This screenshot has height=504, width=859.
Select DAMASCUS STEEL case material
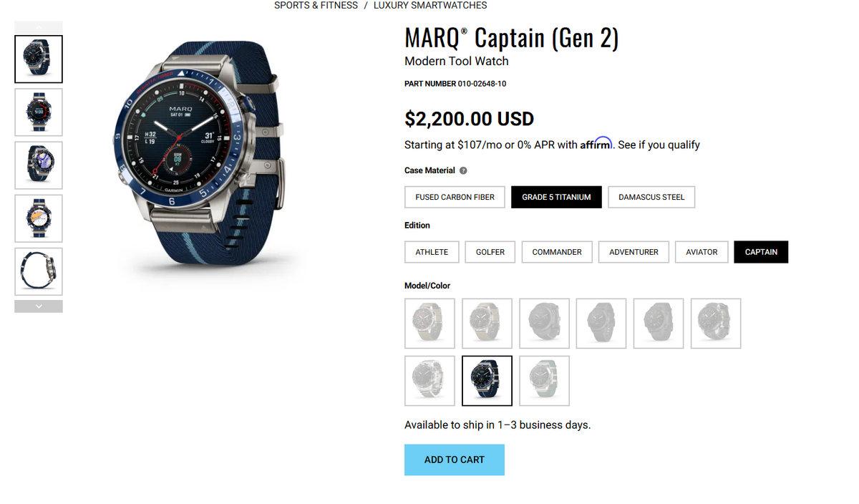pyautogui.click(x=651, y=197)
